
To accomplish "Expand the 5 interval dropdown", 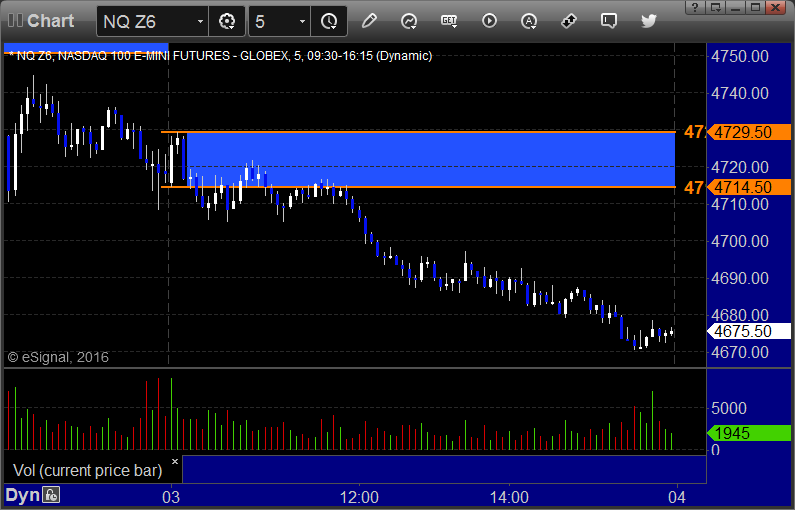I will click(302, 21).
